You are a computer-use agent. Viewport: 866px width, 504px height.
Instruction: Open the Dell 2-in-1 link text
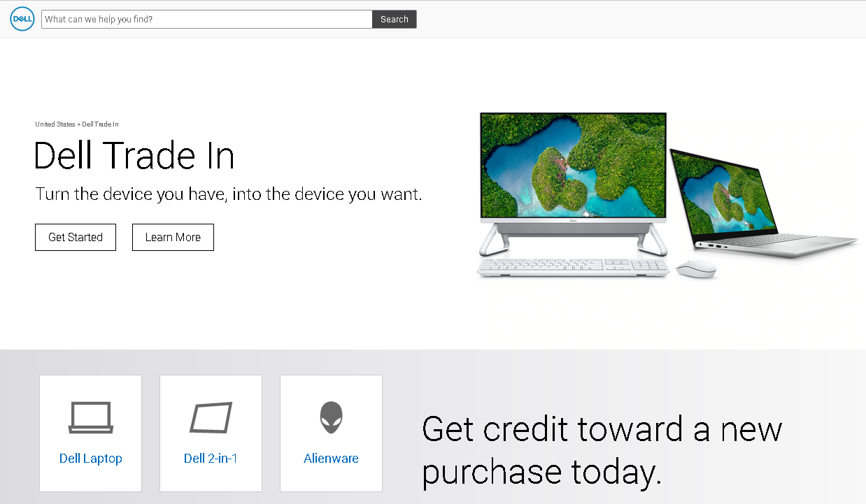(x=211, y=459)
